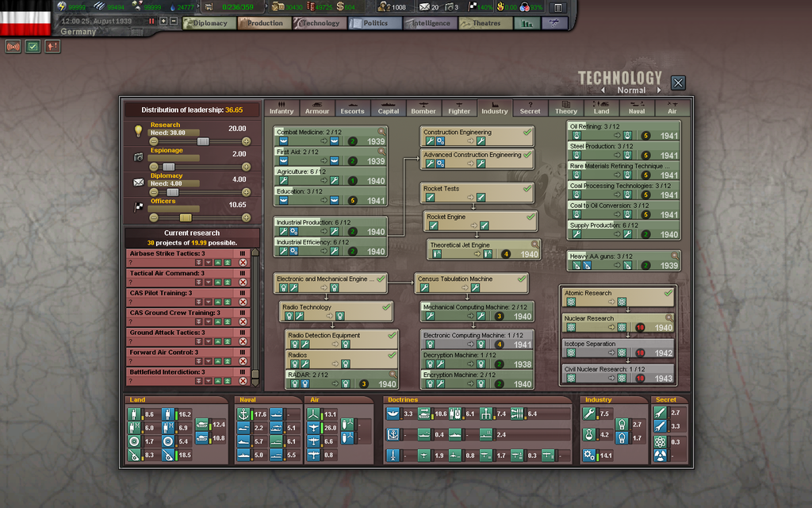
Task: Move Tactical Air Command to queue bottom
Action: [x=198, y=283]
